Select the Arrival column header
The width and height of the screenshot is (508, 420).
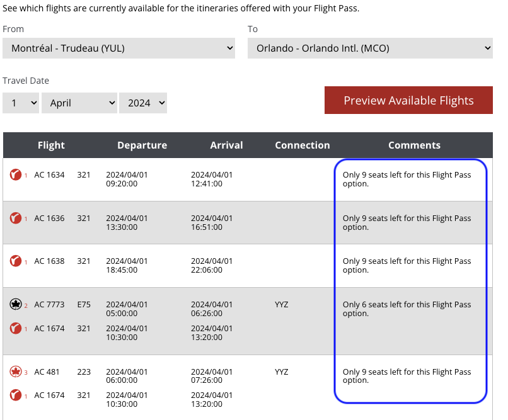226,145
